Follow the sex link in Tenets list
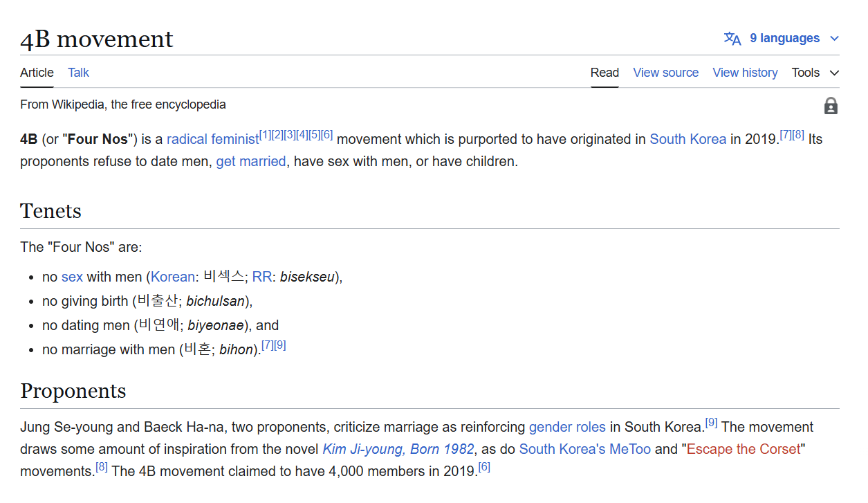This screenshot has width=868, height=503. pyautogui.click(x=72, y=277)
